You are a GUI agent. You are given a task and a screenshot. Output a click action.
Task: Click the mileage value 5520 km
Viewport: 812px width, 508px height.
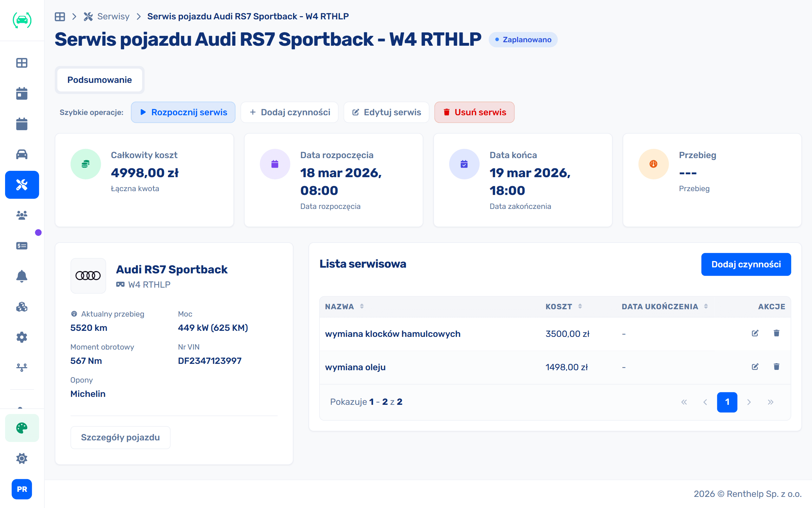(x=89, y=328)
